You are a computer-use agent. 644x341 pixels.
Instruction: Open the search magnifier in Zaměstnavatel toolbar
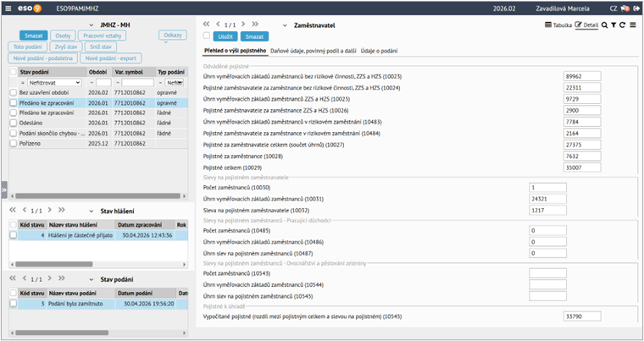604,25
